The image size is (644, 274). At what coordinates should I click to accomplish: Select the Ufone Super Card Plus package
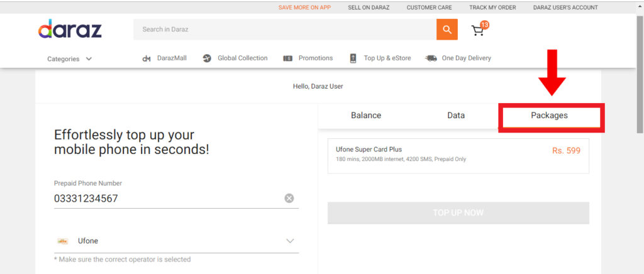coord(458,156)
